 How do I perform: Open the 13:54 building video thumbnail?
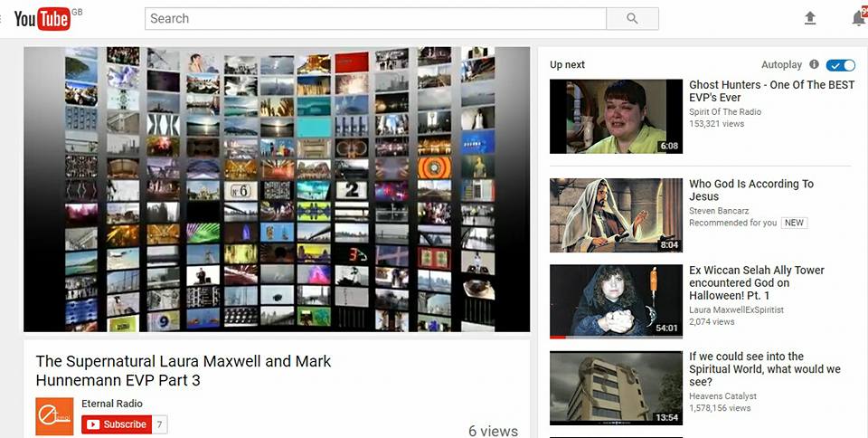click(616, 387)
